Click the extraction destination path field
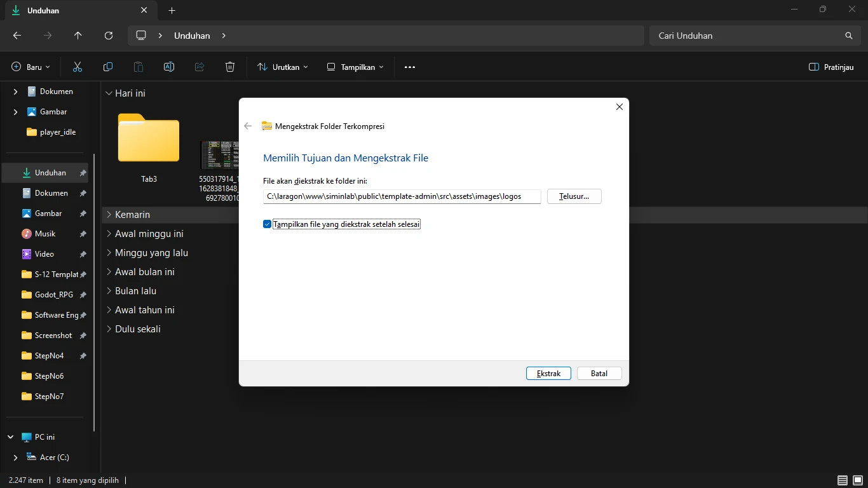This screenshot has width=868, height=488. point(402,196)
